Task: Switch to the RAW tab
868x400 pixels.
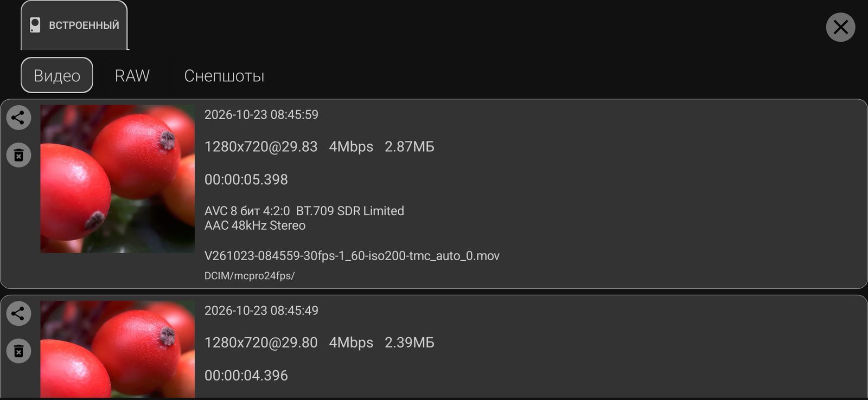Action: tap(132, 75)
